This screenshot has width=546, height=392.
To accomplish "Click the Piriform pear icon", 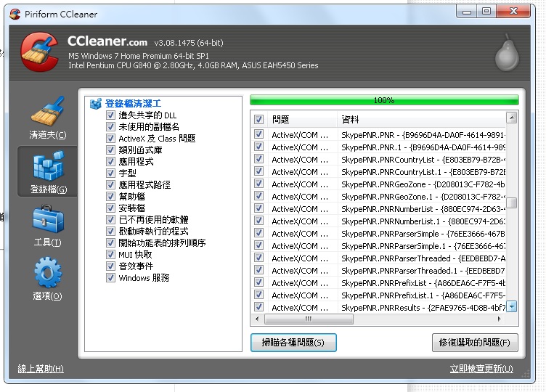I will click(x=507, y=53).
